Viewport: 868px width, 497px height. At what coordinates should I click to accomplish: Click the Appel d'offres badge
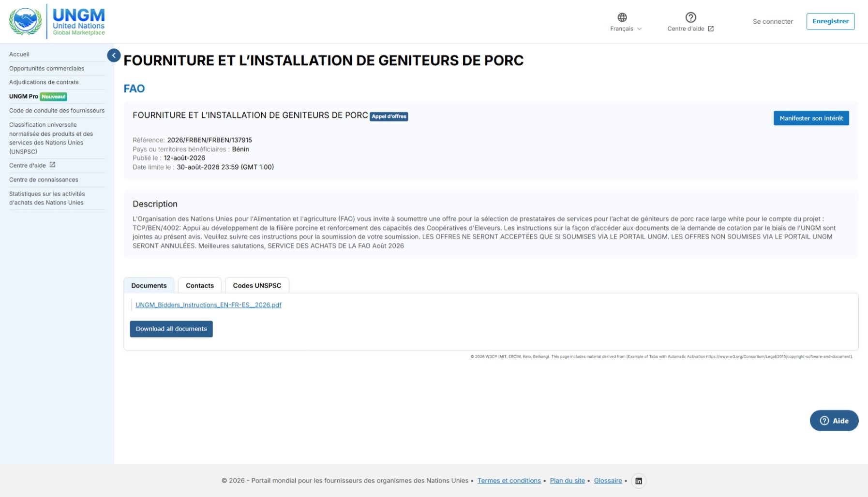tap(389, 117)
